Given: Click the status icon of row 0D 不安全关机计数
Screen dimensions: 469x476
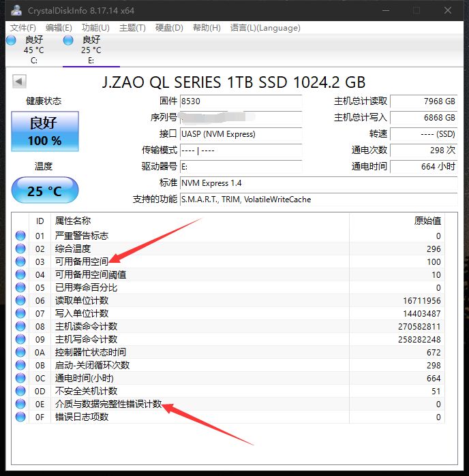Looking at the screenshot, I should [x=20, y=391].
